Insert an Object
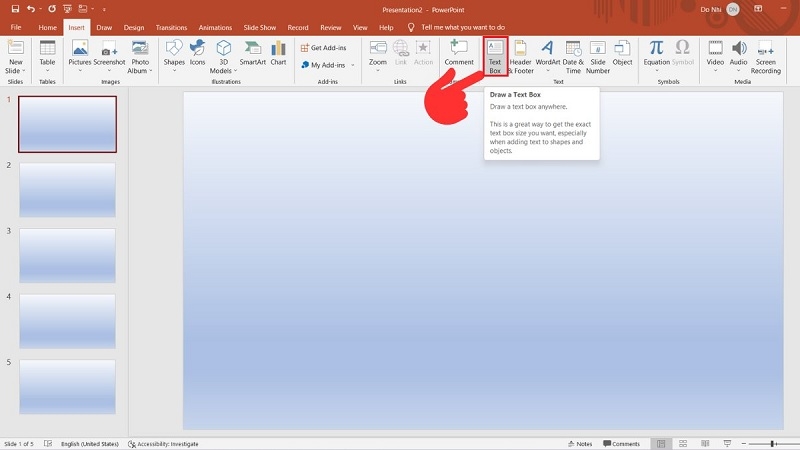This screenshot has width=800, height=450. pyautogui.click(x=622, y=53)
